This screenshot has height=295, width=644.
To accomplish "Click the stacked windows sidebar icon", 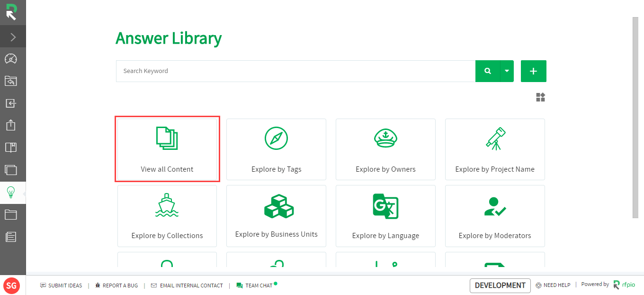I will coord(11,170).
